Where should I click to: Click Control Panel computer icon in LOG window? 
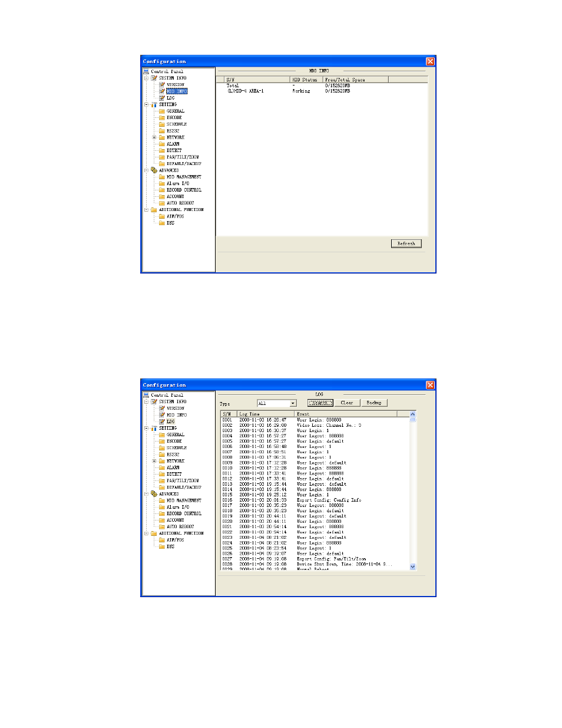coord(146,395)
